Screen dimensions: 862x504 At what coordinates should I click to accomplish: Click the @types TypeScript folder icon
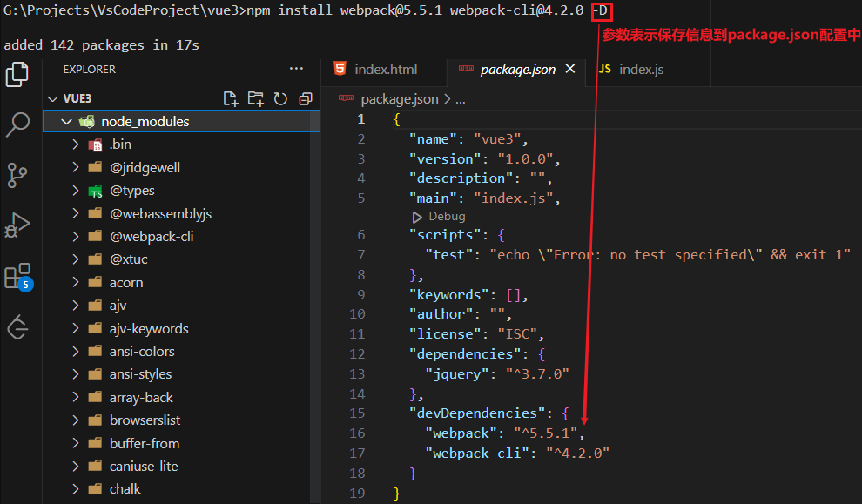pos(96,191)
